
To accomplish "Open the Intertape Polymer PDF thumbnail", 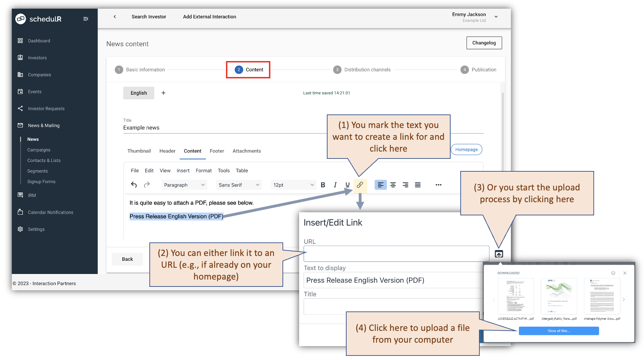I will click(x=602, y=297).
